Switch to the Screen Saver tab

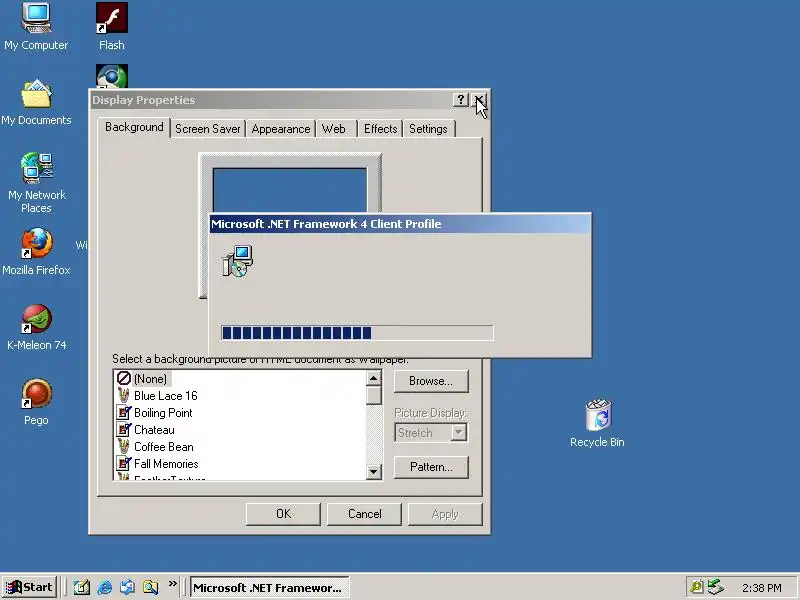tap(208, 129)
